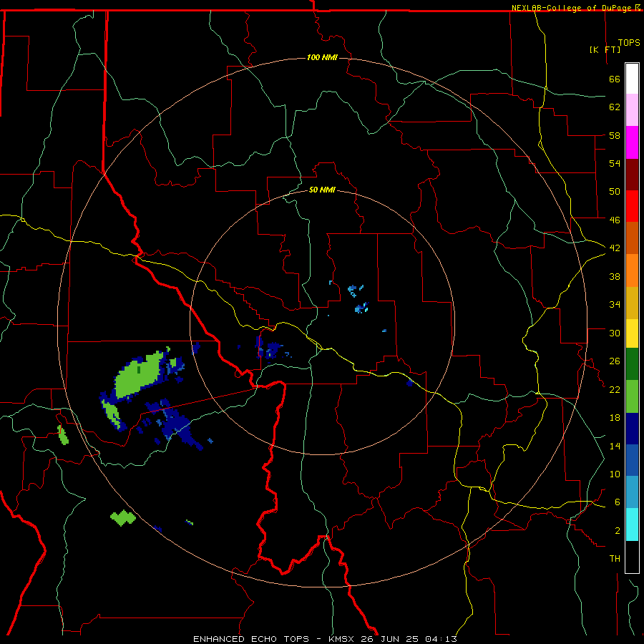Click the legend value 6
This screenshot has width=644, height=644.
(x=617, y=502)
